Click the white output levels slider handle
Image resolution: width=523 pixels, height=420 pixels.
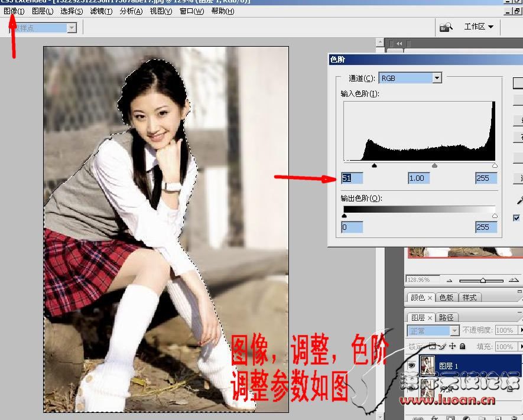coord(495,216)
